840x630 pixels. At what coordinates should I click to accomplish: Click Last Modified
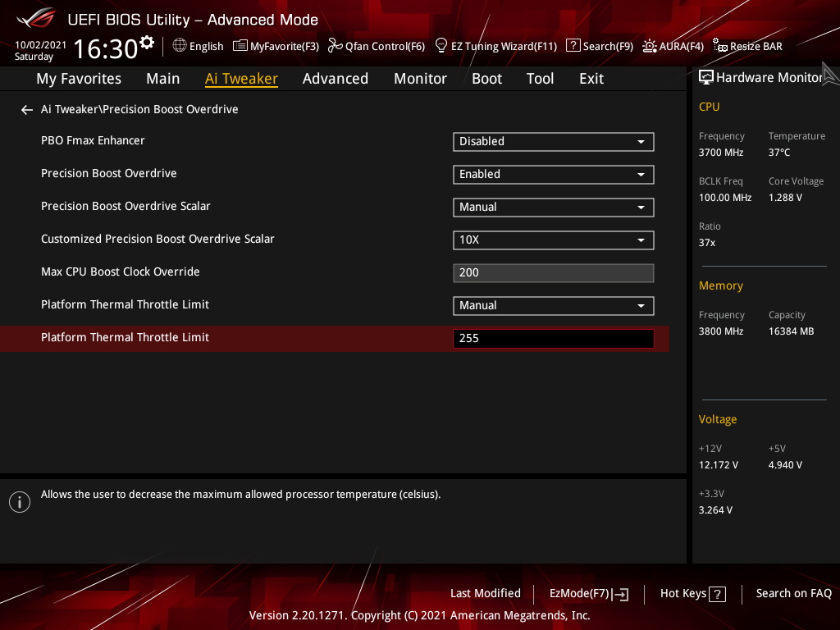pos(486,594)
